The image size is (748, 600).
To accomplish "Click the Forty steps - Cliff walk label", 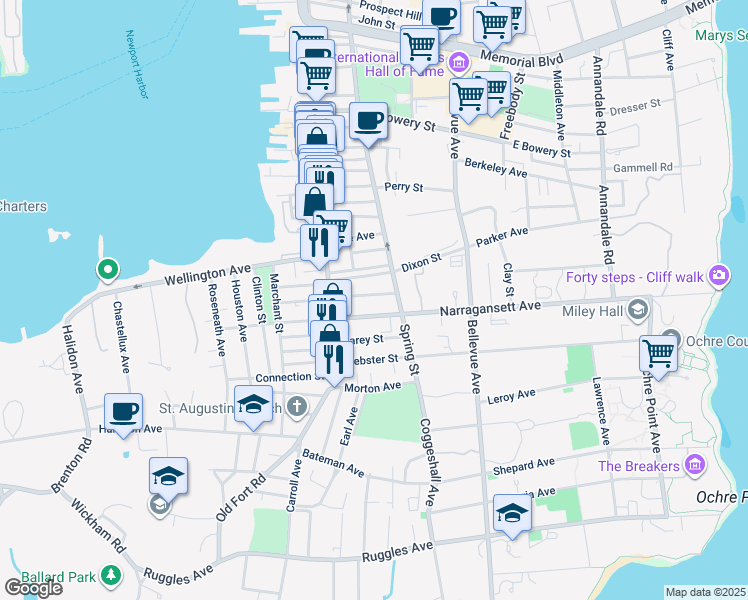I will [x=634, y=277].
